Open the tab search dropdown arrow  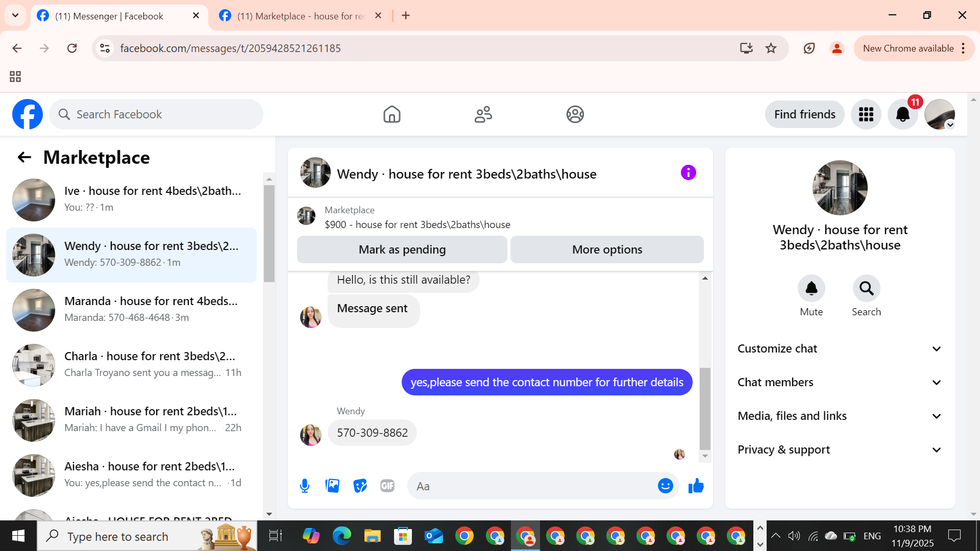tap(15, 15)
